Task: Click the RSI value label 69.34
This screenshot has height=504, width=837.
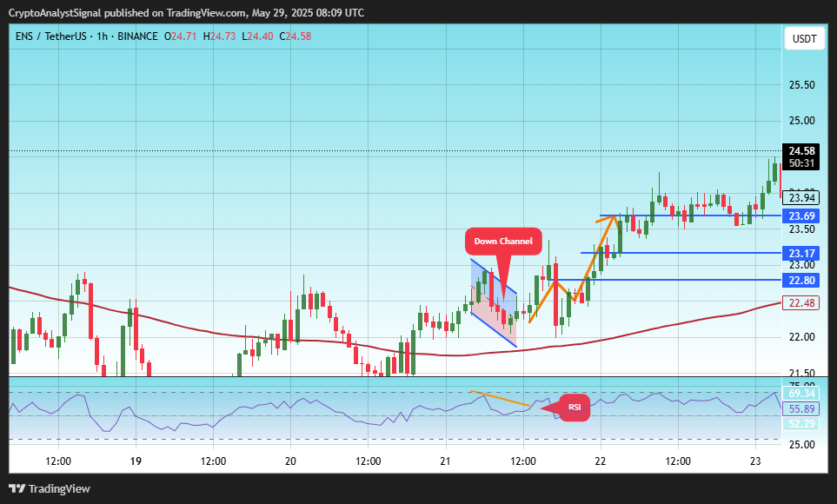Action: pyautogui.click(x=801, y=394)
